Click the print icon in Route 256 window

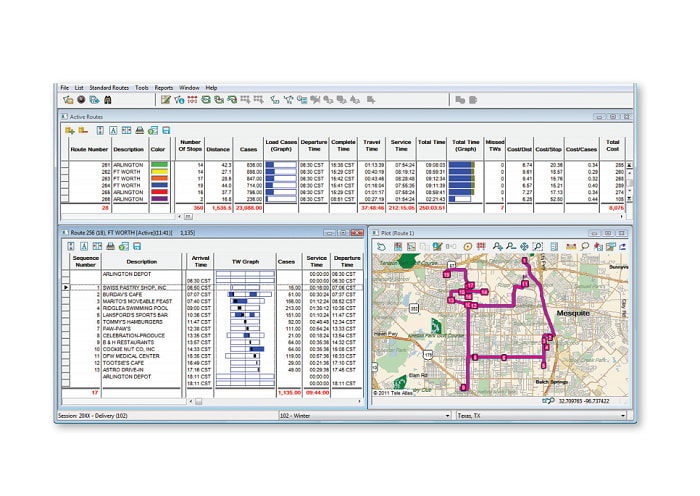click(110, 246)
